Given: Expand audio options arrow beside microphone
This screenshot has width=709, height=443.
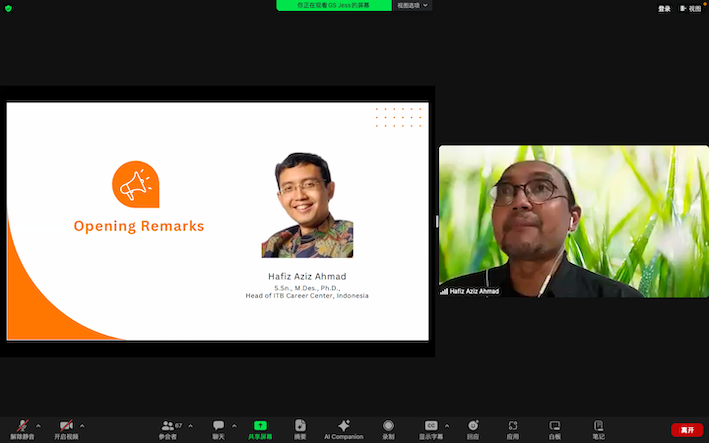Looking at the screenshot, I should tap(38, 426).
